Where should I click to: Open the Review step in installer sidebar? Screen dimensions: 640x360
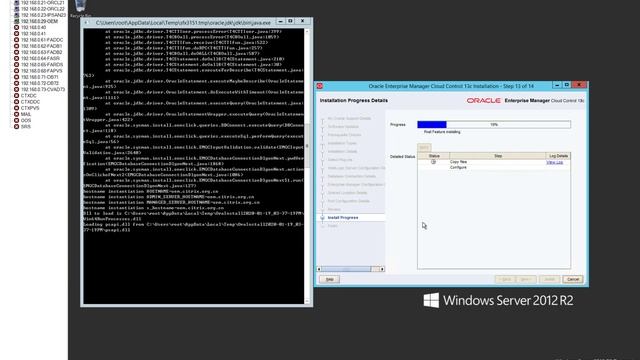334,209
